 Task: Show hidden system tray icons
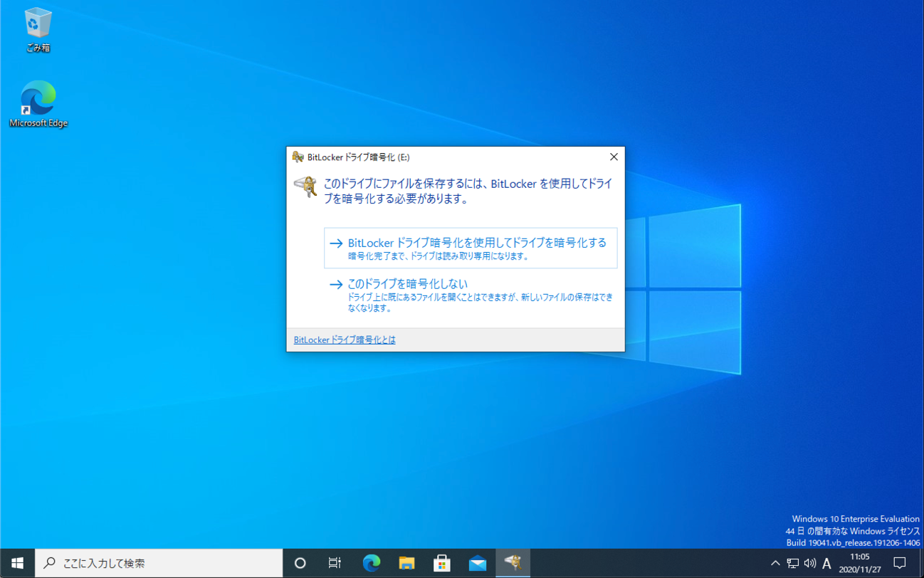(775, 563)
